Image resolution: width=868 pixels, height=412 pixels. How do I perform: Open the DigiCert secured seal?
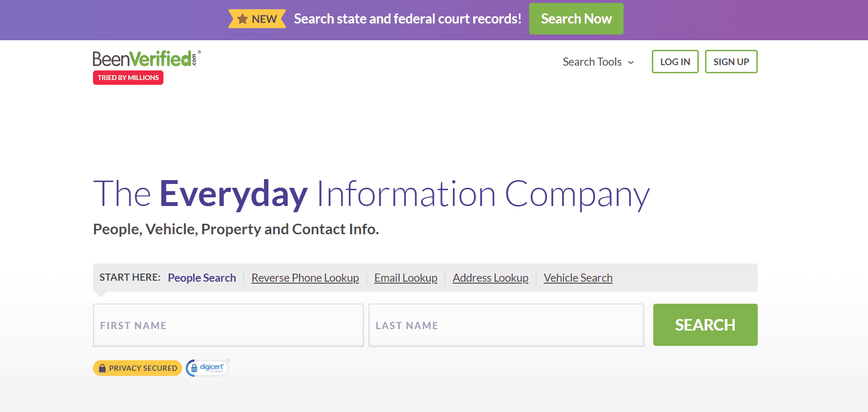click(208, 368)
